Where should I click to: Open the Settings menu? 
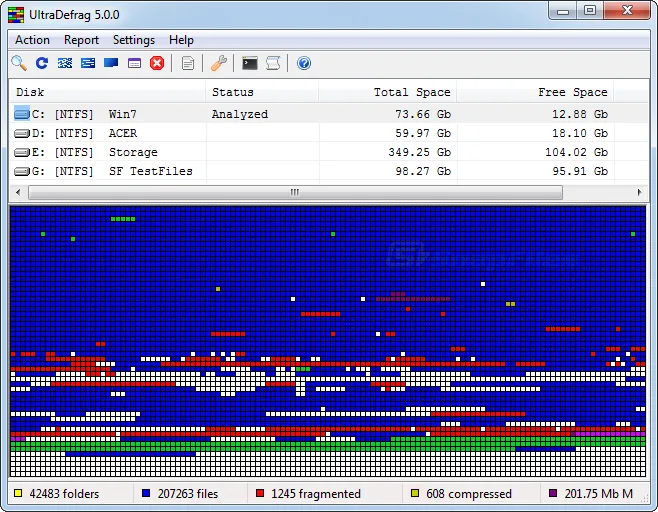click(134, 40)
